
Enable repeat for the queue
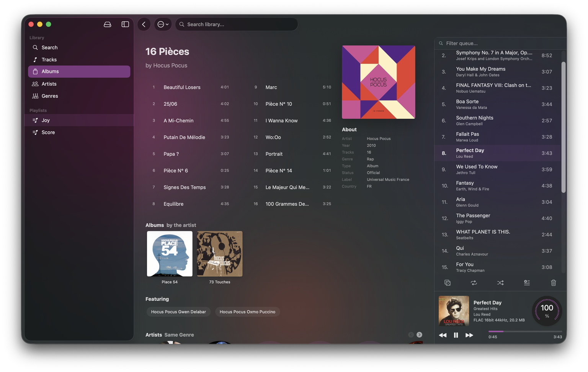[x=474, y=283]
